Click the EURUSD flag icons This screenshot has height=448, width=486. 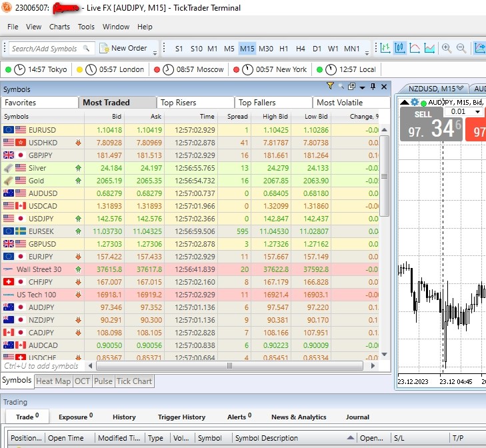pyautogui.click(x=15, y=129)
